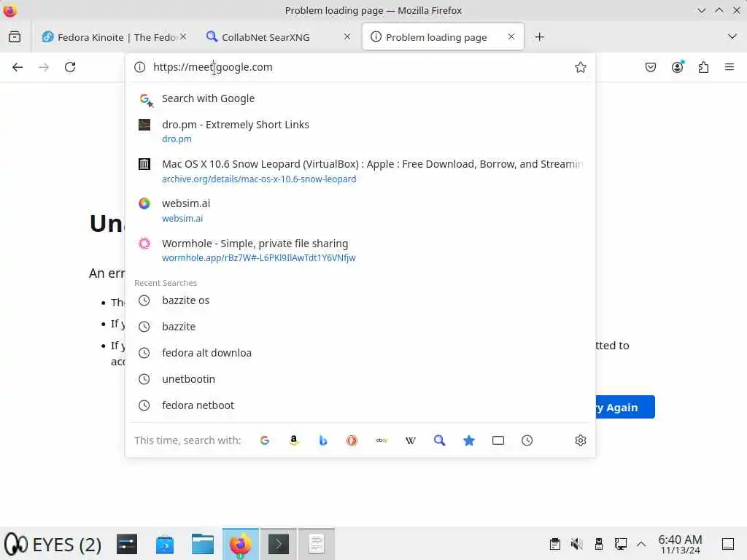
Task: Click the Show Desktop button
Action: pyautogui.click(x=728, y=544)
